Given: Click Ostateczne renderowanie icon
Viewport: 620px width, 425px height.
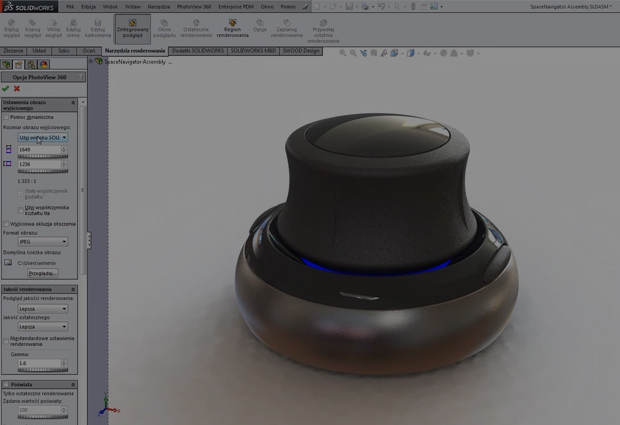Looking at the screenshot, I should tap(196, 28).
